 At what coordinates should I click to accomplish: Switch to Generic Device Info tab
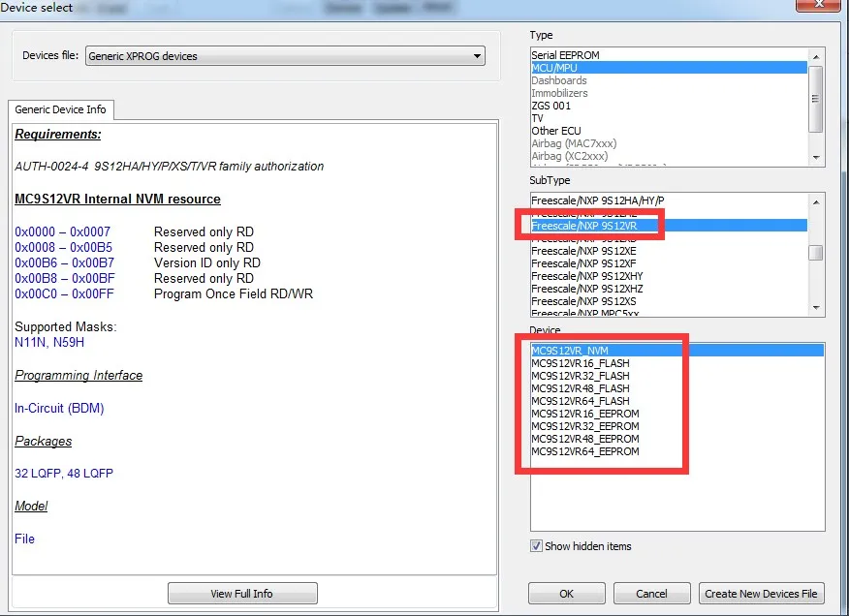click(x=61, y=109)
